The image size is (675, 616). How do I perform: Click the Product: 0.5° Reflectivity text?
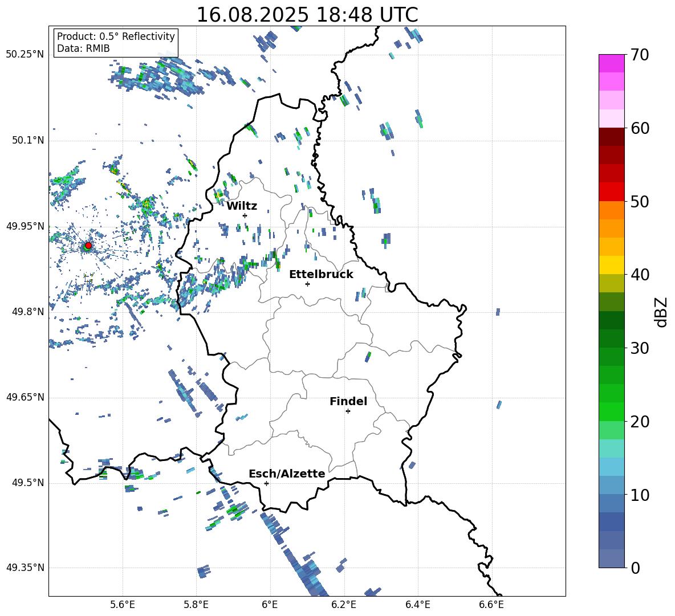click(116, 36)
